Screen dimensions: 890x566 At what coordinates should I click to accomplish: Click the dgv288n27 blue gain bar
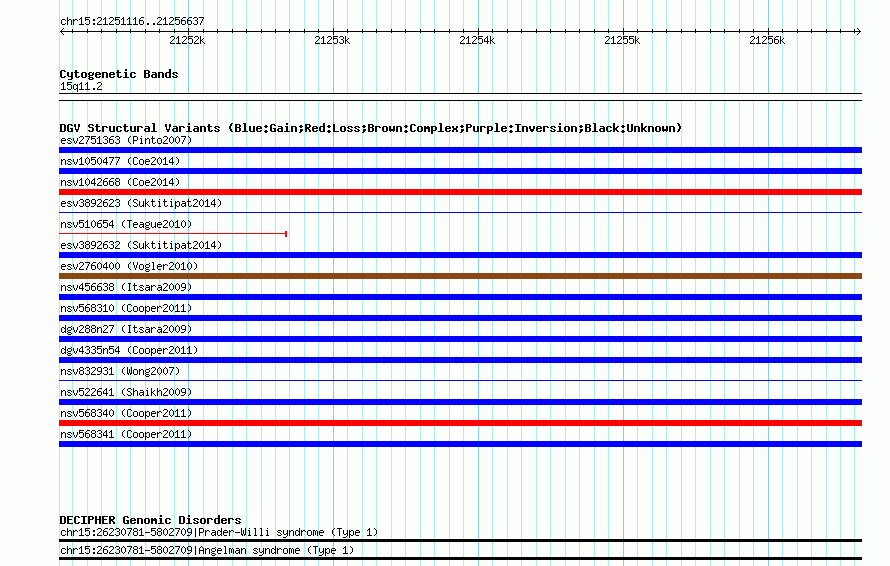click(x=460, y=339)
